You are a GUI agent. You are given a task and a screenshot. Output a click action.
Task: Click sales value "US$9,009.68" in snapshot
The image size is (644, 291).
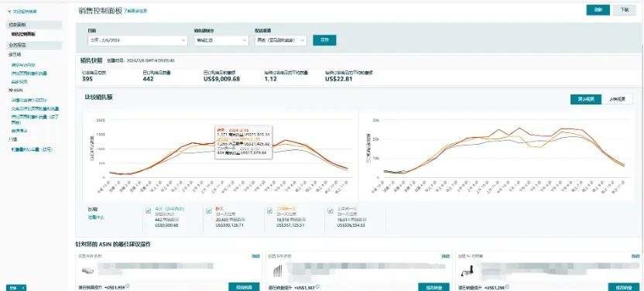click(222, 79)
